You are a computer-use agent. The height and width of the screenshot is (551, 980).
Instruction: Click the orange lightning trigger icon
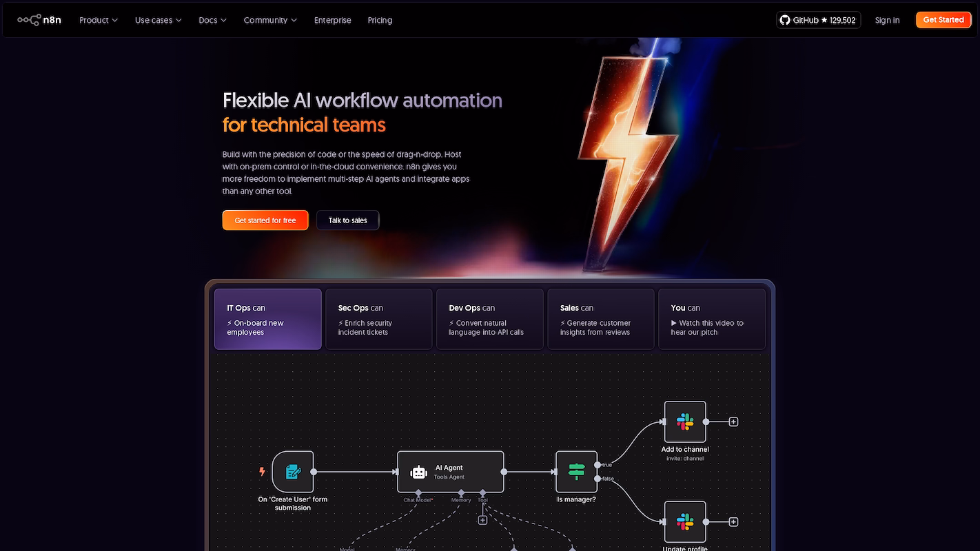pos(262,472)
